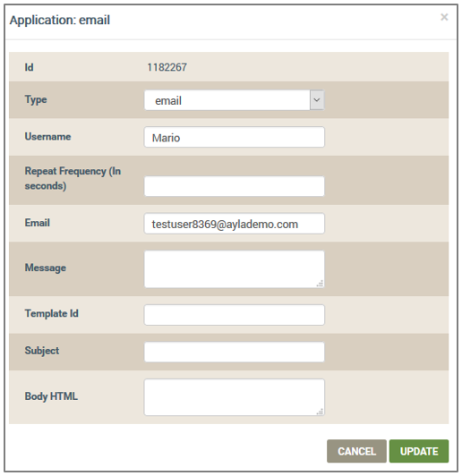Click the Id value 1182267
The height and width of the screenshot is (476, 462).
click(x=167, y=67)
